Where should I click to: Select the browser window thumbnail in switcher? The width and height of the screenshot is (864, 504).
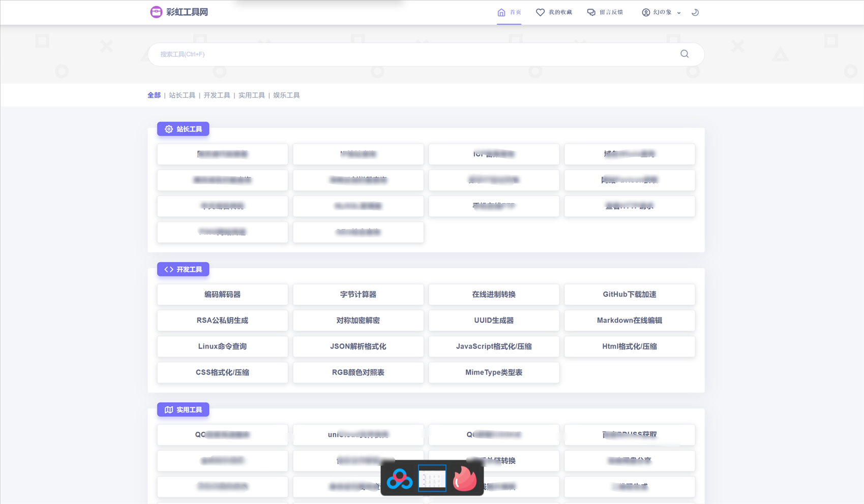coord(432,478)
